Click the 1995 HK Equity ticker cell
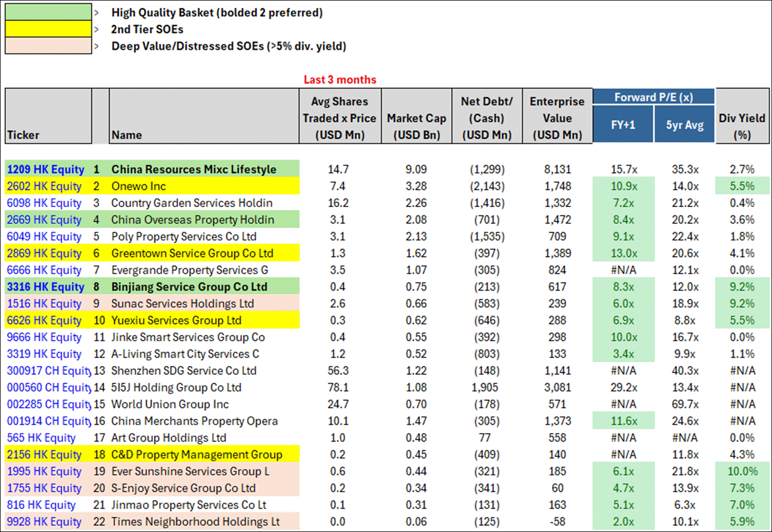Image resolution: width=772 pixels, height=532 pixels. tap(48, 471)
